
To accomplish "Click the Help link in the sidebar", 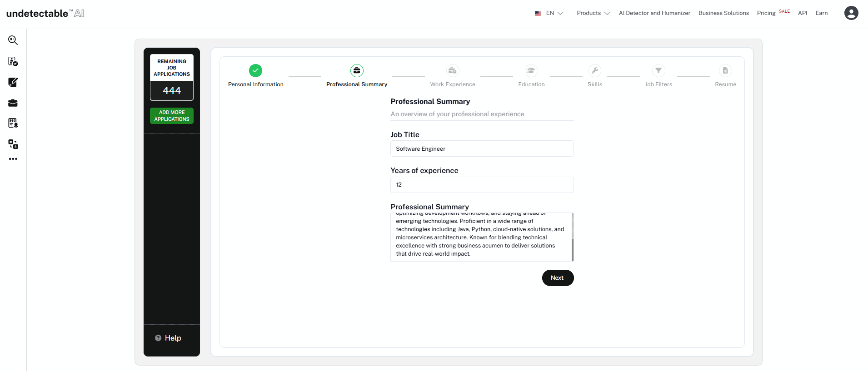I will pyautogui.click(x=173, y=338).
